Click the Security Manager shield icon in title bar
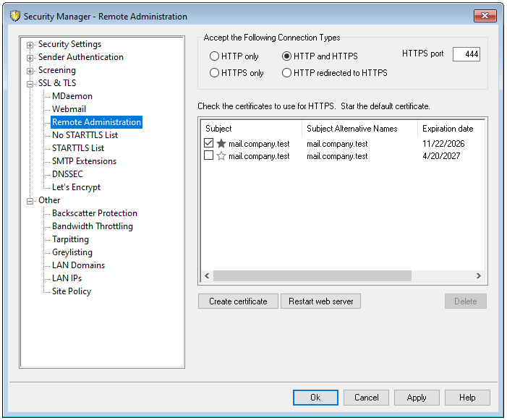507x420 pixels. click(14, 16)
